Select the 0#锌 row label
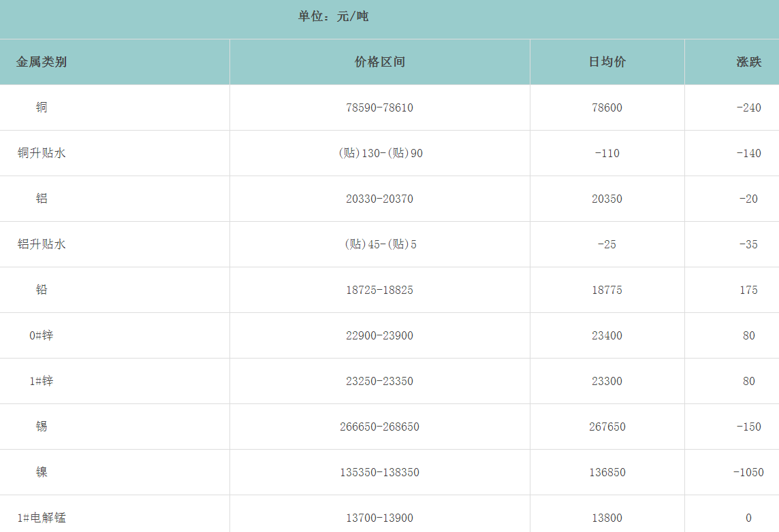This screenshot has width=779, height=532. pos(41,335)
